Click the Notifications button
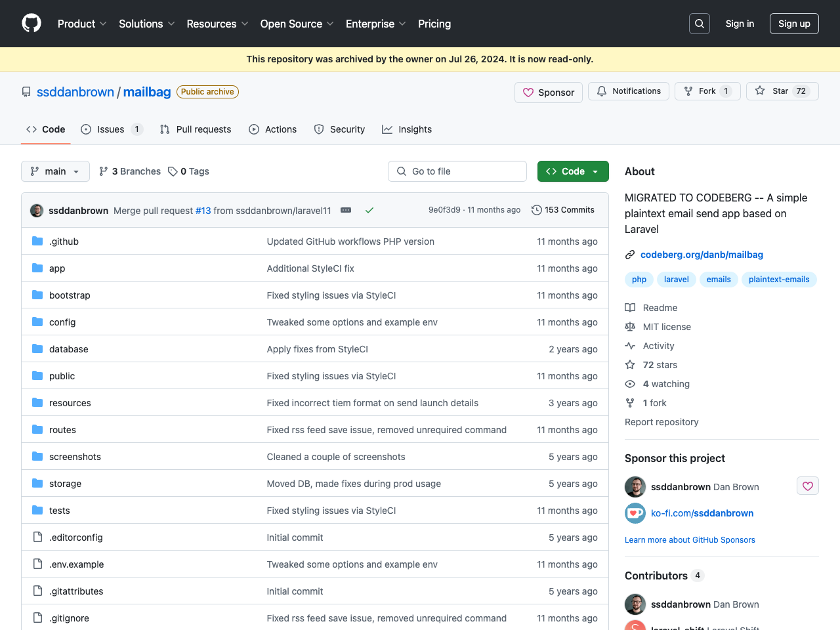Viewport: 840px width, 630px height. coord(629,91)
